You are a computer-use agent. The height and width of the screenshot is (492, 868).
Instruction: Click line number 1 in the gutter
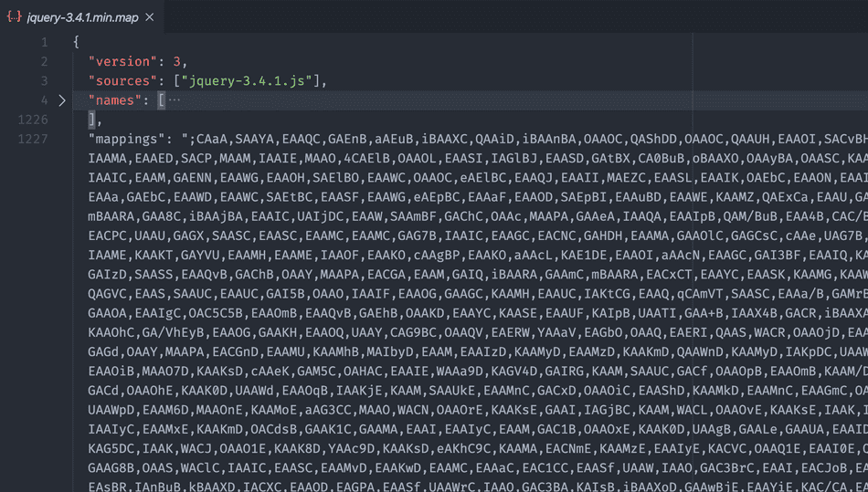(x=44, y=42)
